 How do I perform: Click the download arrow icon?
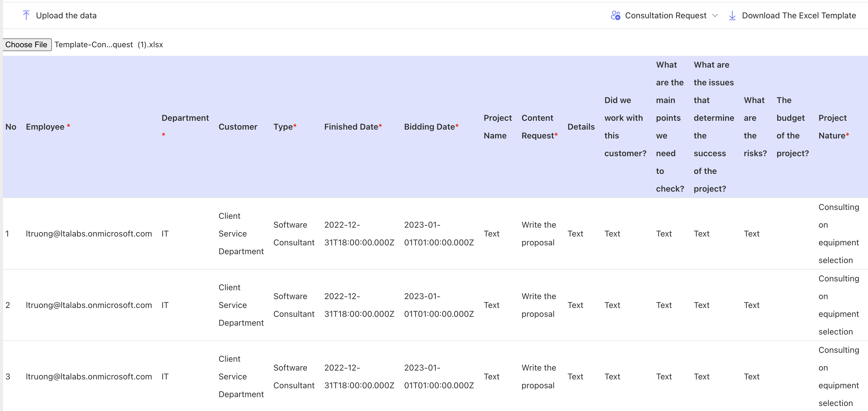[732, 15]
